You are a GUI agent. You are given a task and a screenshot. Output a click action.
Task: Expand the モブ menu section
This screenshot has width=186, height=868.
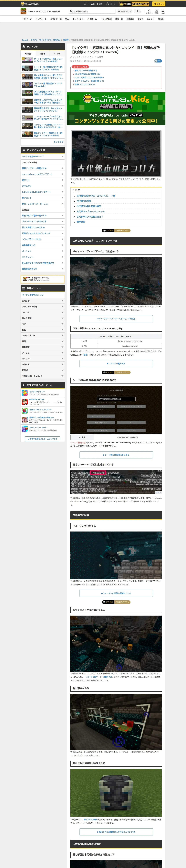click(x=43, y=324)
